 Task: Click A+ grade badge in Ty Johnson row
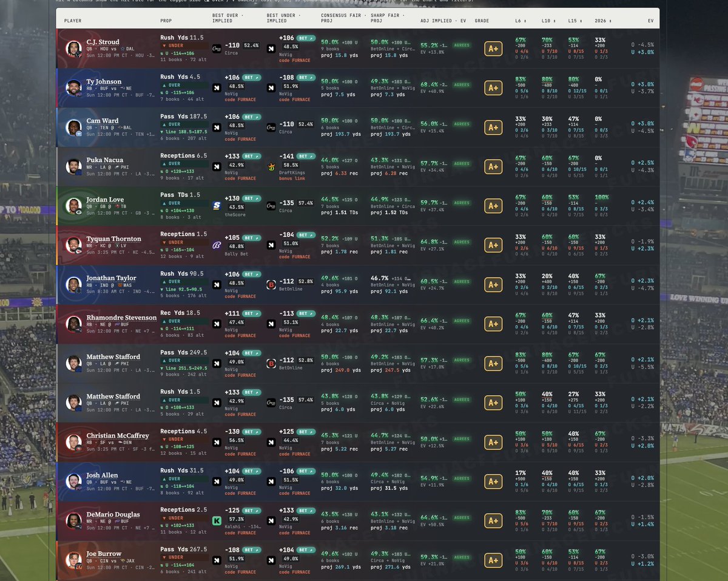(x=493, y=88)
